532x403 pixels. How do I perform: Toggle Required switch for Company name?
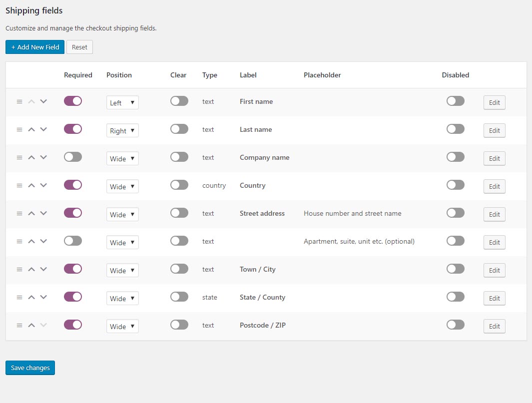(73, 157)
